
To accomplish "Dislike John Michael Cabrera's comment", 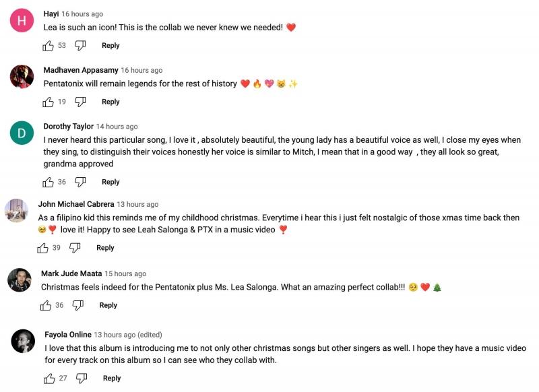I will click(75, 248).
